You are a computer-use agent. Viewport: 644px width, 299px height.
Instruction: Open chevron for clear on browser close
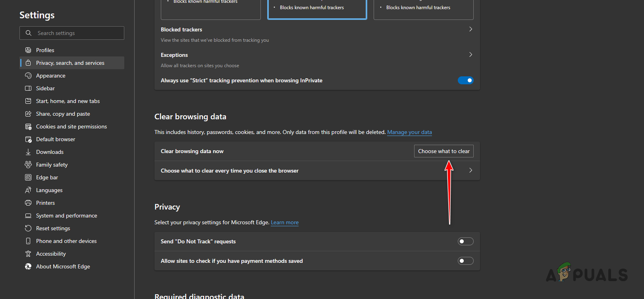click(x=470, y=170)
